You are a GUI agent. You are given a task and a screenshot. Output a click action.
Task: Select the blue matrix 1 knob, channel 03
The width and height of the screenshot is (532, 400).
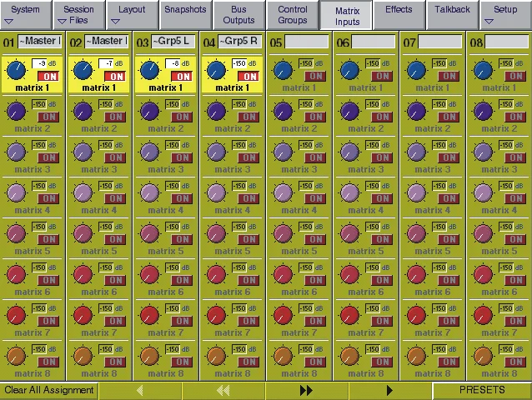click(149, 71)
